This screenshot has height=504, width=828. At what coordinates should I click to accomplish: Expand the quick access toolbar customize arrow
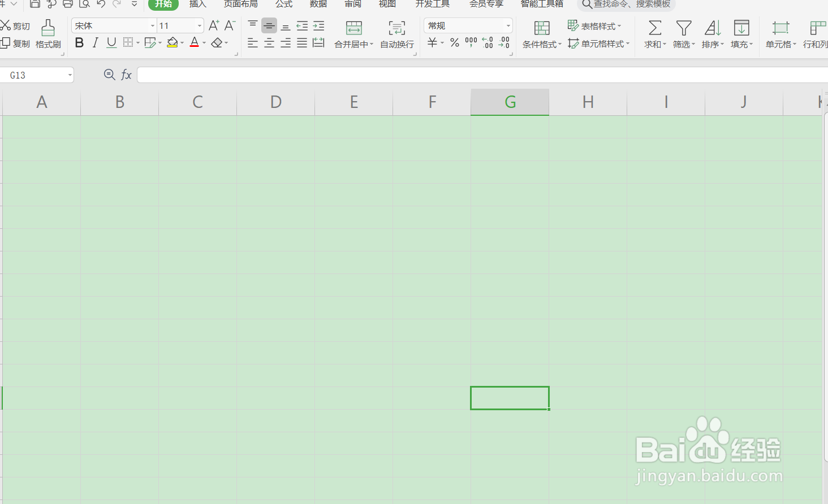tap(134, 3)
